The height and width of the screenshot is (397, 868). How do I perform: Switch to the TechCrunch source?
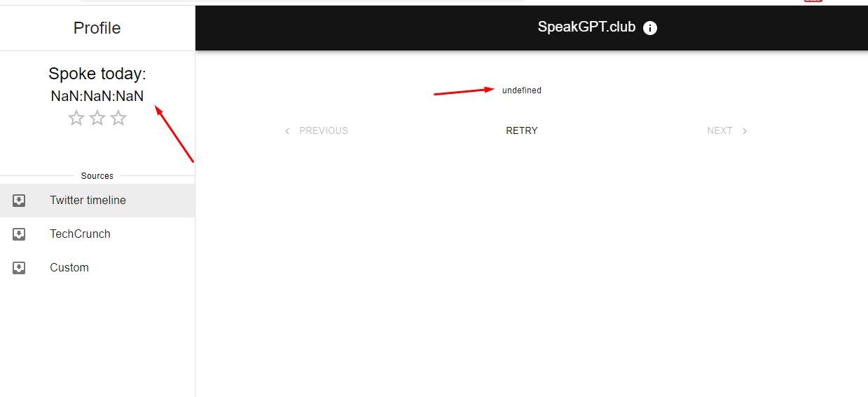click(x=97, y=234)
